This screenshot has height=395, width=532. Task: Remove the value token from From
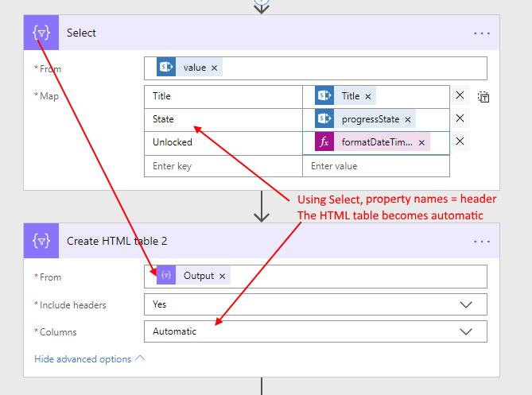coord(214,68)
